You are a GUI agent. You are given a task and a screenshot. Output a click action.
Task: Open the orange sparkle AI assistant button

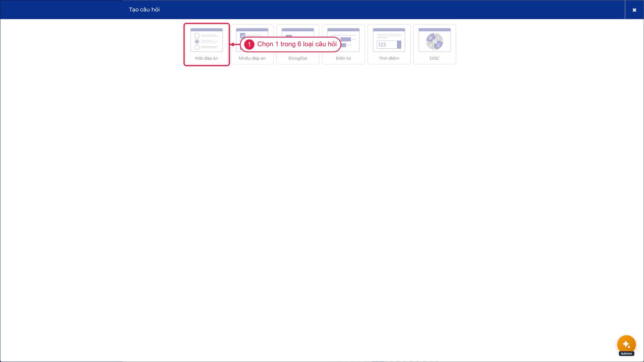pyautogui.click(x=626, y=344)
